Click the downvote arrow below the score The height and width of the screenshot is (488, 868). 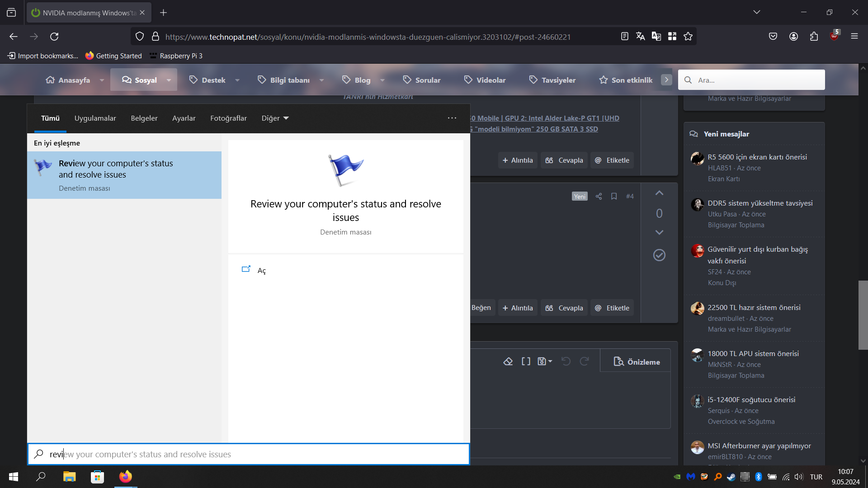(659, 232)
